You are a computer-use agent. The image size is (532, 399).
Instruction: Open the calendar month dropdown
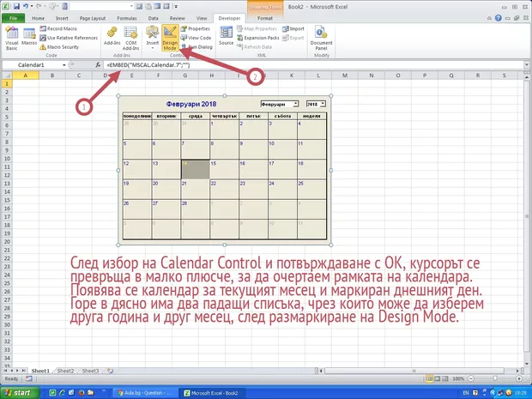pyautogui.click(x=296, y=104)
